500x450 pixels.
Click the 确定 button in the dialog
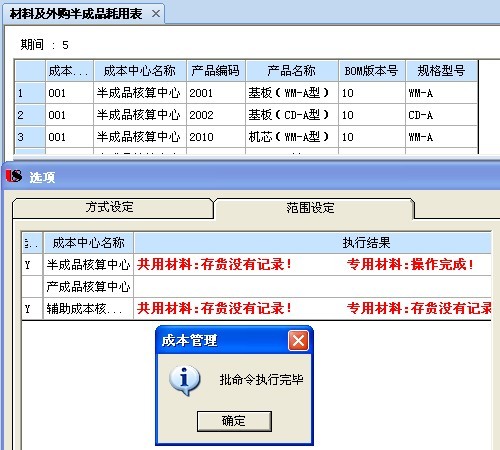click(x=234, y=421)
